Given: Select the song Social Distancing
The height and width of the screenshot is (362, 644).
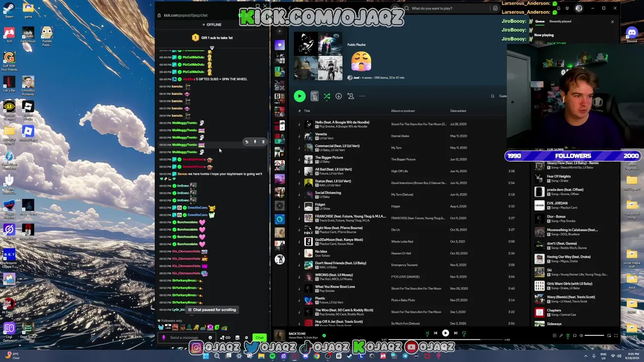Looking at the screenshot, I should click(328, 193).
